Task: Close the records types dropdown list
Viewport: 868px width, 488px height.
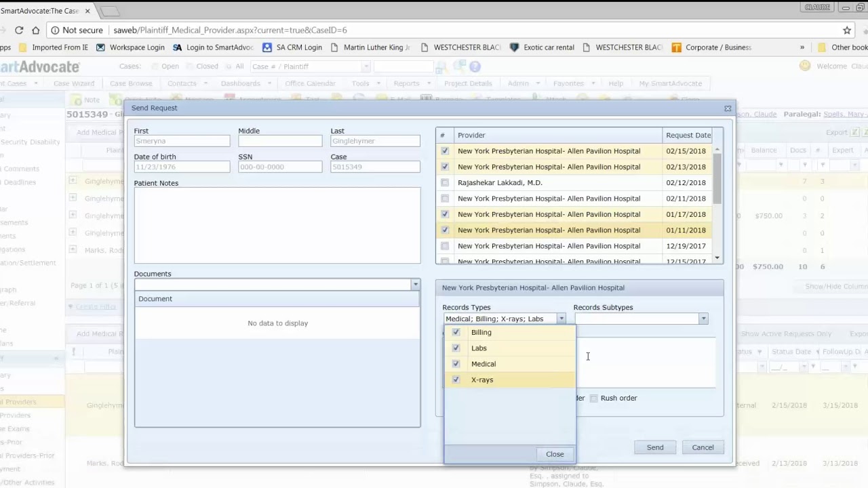Action: click(x=555, y=454)
